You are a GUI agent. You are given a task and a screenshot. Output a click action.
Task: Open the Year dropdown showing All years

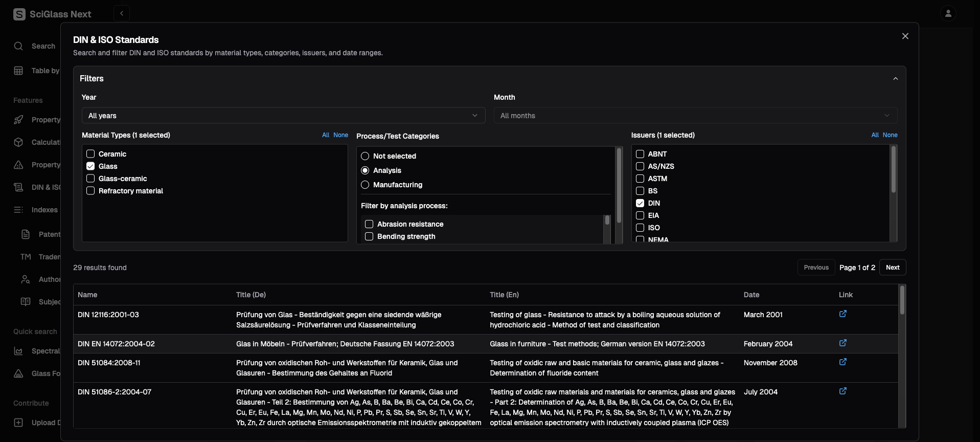point(283,116)
